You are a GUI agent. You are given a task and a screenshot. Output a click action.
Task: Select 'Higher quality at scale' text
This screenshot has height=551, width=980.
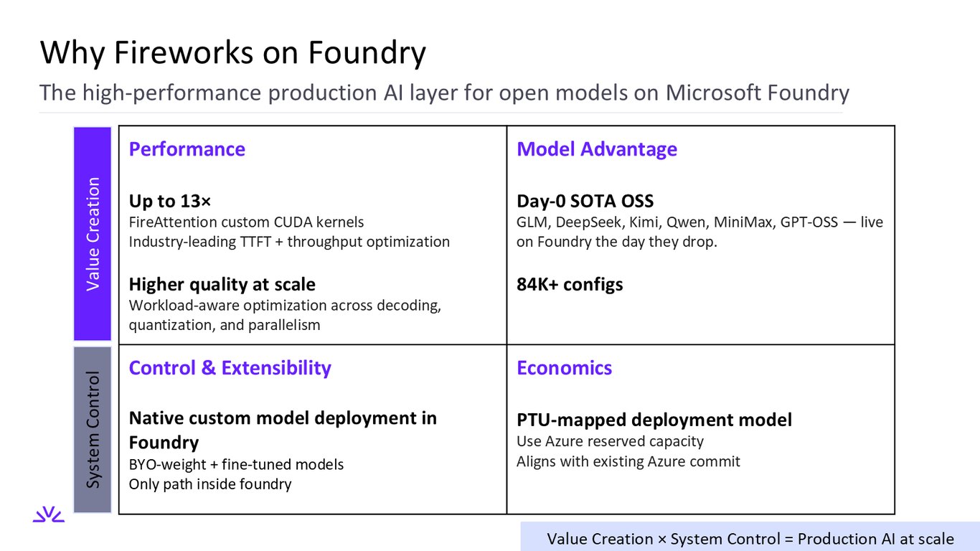[222, 285]
